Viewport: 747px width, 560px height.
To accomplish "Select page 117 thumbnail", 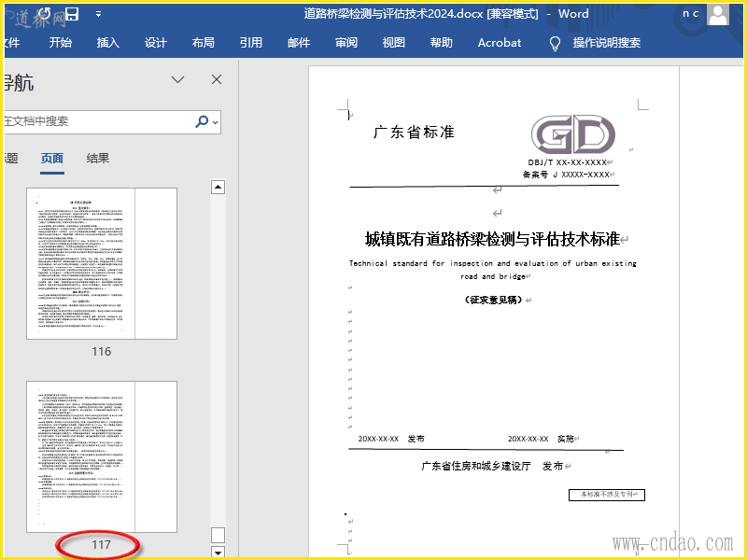I will 102,456.
